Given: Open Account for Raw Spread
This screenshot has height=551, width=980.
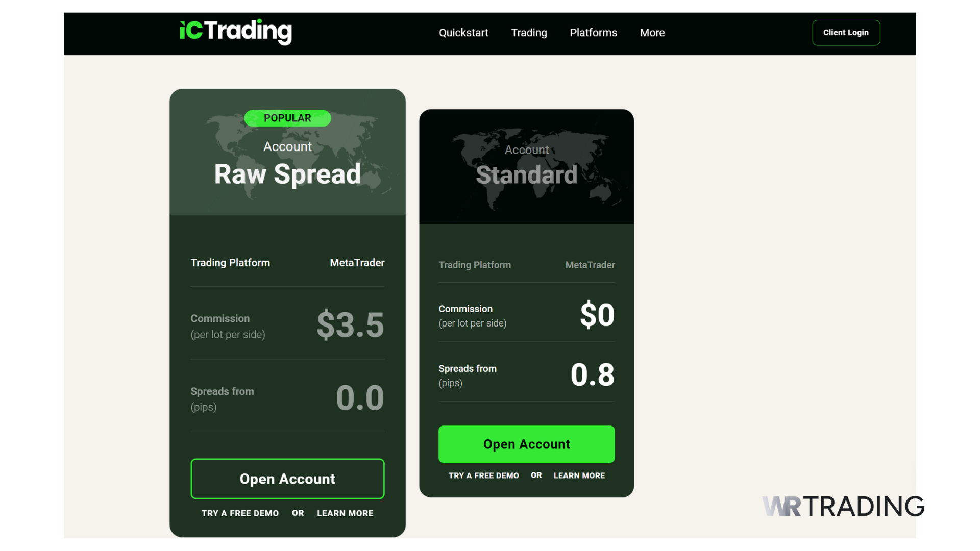Looking at the screenshot, I should tap(287, 479).
